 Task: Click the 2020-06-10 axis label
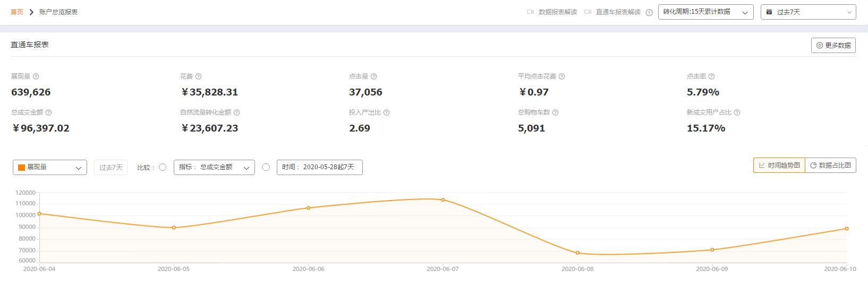click(840, 269)
